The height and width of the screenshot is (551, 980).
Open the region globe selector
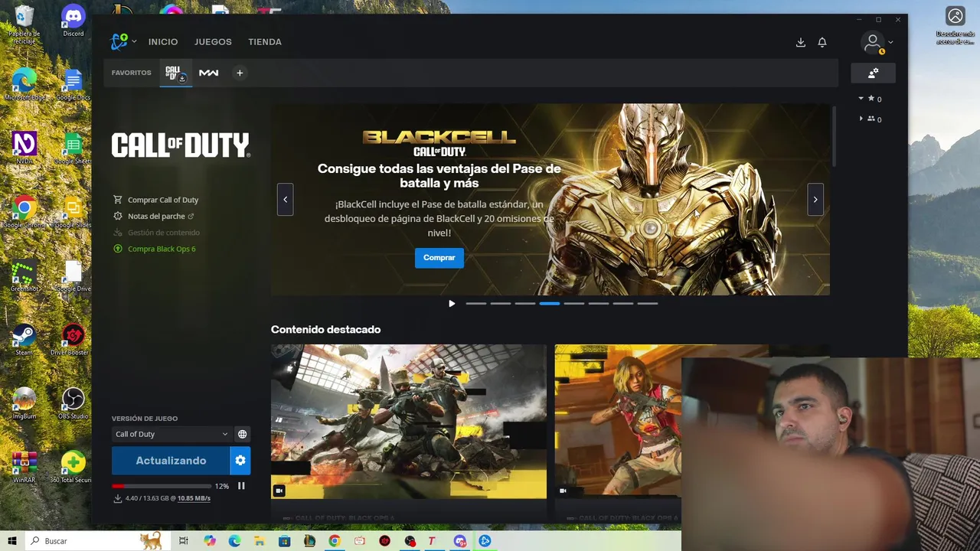point(242,434)
